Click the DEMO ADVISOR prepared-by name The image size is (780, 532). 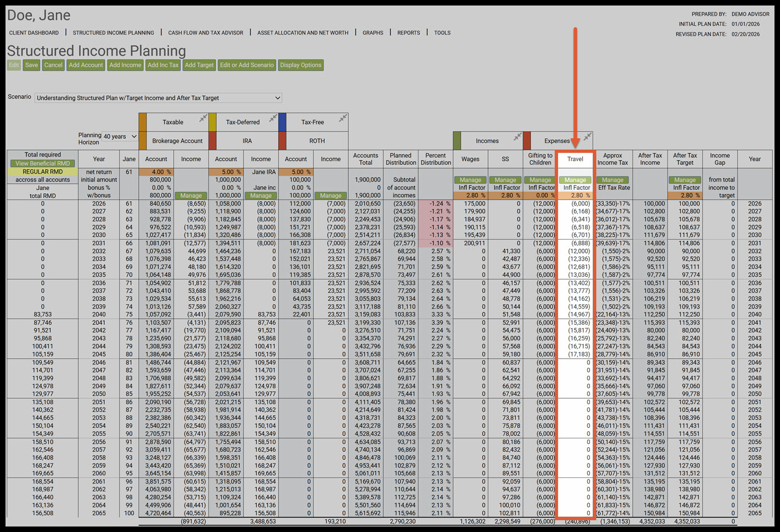pyautogui.click(x=750, y=14)
